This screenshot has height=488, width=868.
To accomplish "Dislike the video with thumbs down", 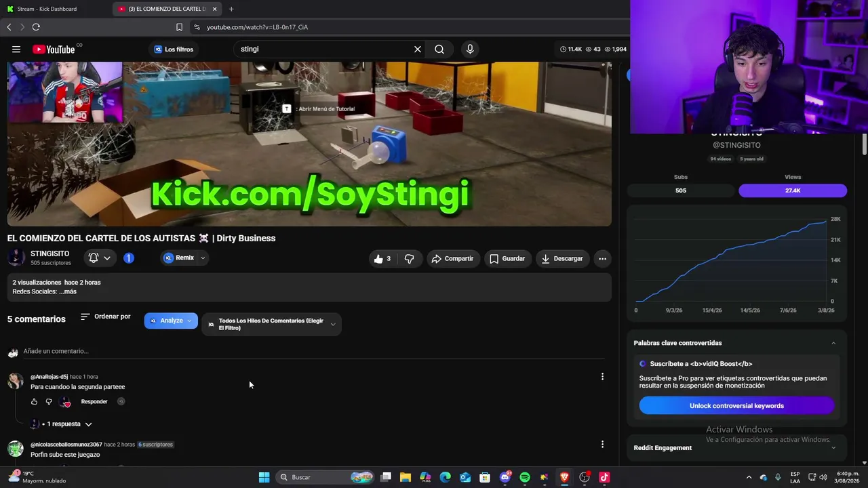I will (409, 258).
